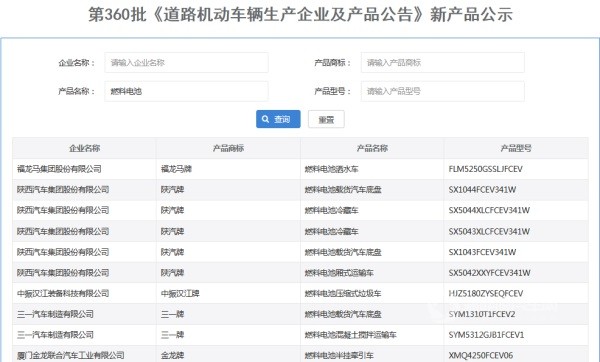Click the blue 查询 search button
The image size is (600, 362).
point(278,119)
